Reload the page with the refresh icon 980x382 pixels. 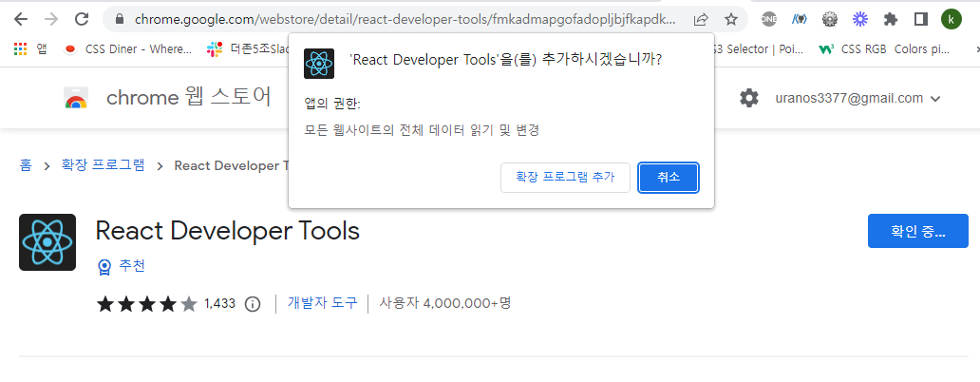82,19
